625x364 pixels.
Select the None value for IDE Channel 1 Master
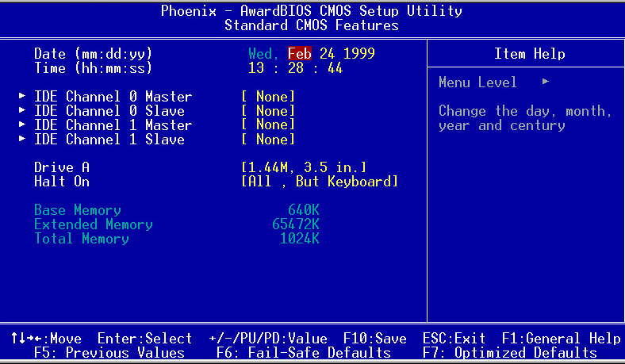(x=268, y=125)
